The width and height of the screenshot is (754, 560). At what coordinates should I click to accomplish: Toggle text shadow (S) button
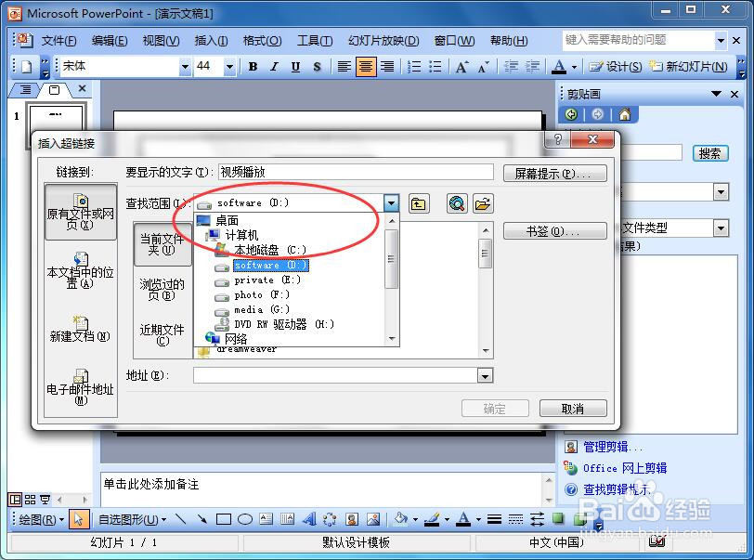(317, 67)
